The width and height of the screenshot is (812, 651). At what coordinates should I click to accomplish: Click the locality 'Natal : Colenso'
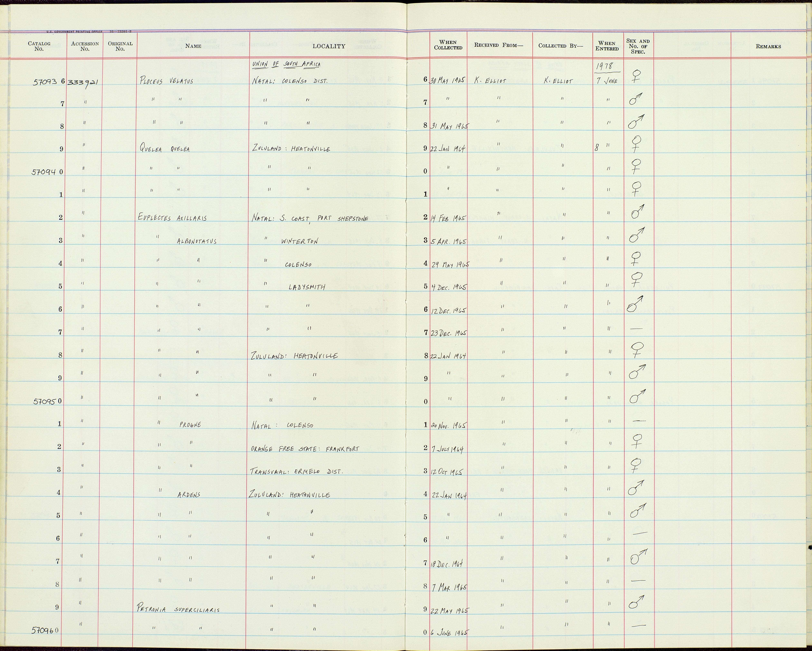tap(282, 426)
